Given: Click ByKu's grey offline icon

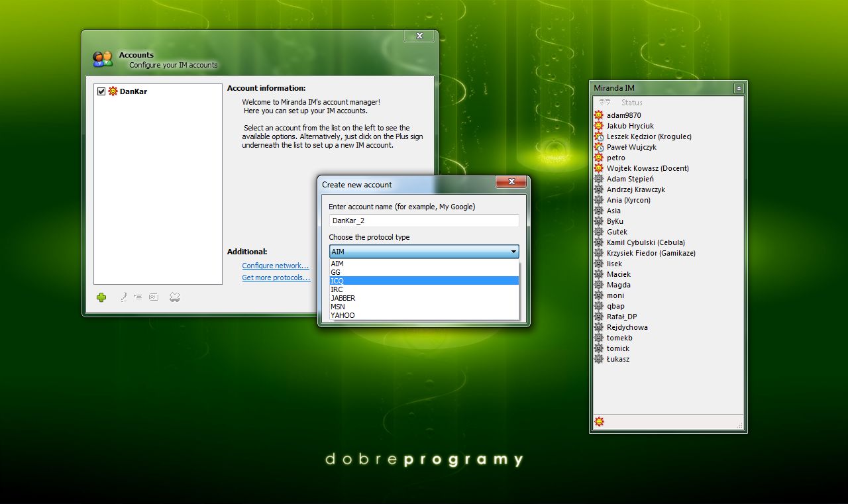Looking at the screenshot, I should pos(599,221).
